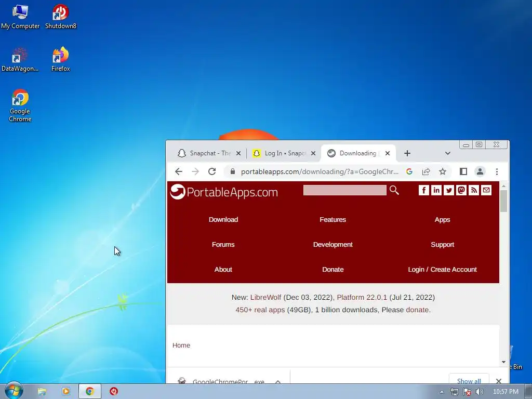Image resolution: width=532 pixels, height=399 pixels.
Task: Open Platform 22.0.1 link
Action: coord(362,297)
